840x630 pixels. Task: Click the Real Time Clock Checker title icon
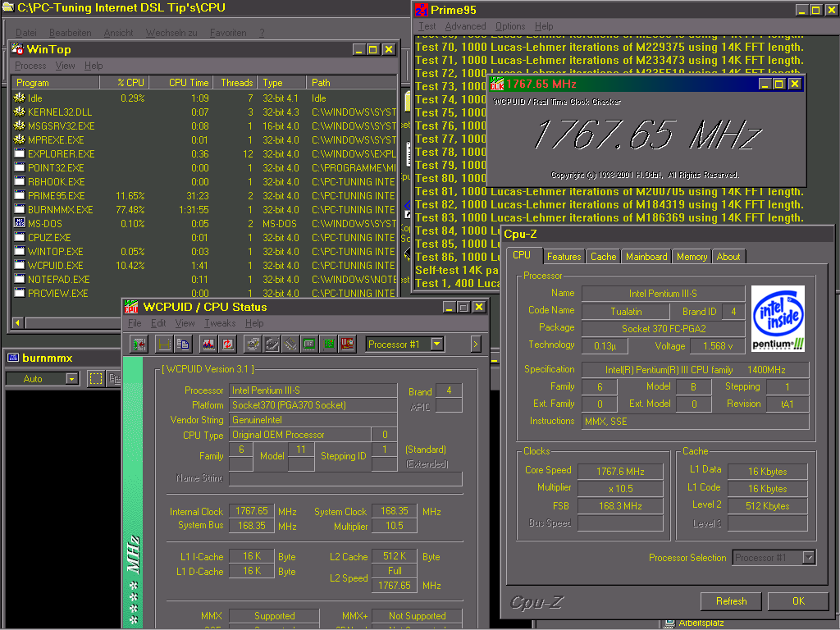pyautogui.click(x=497, y=84)
